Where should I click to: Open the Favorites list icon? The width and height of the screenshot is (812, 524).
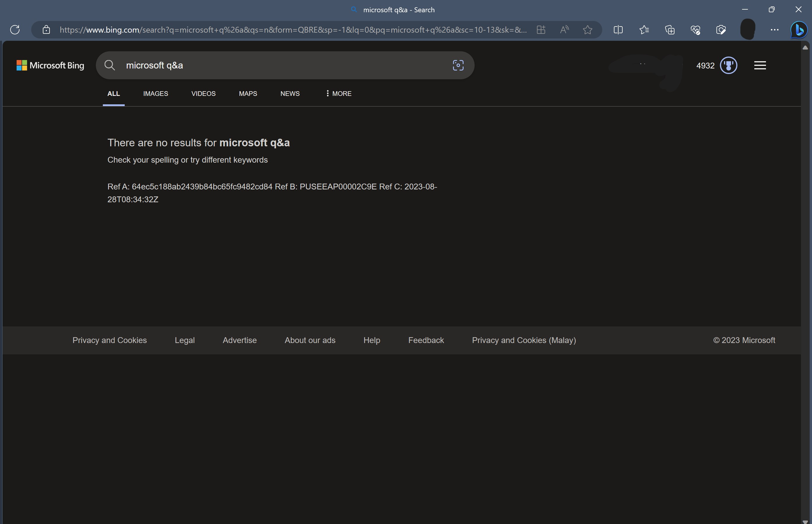tap(644, 30)
